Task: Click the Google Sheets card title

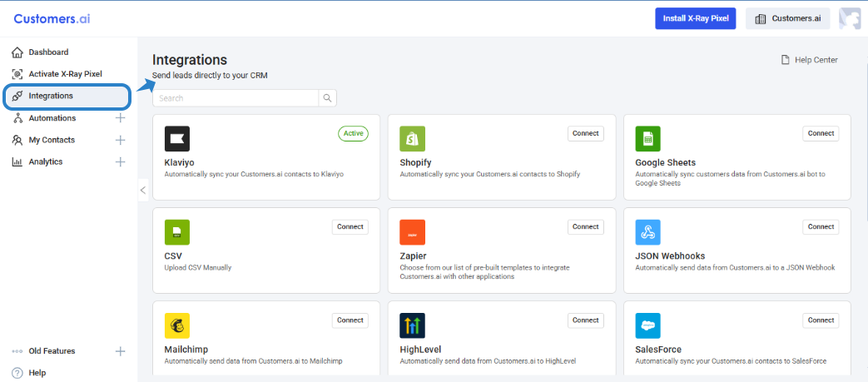Action: point(666,163)
